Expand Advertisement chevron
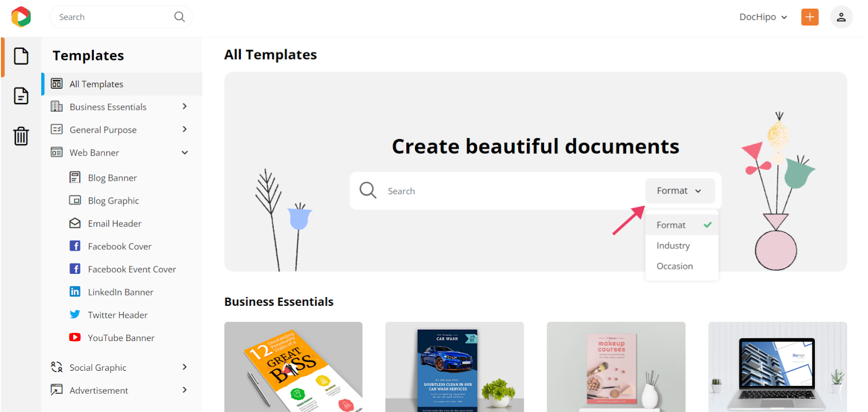Screen dimensions: 868x412 tap(184, 390)
